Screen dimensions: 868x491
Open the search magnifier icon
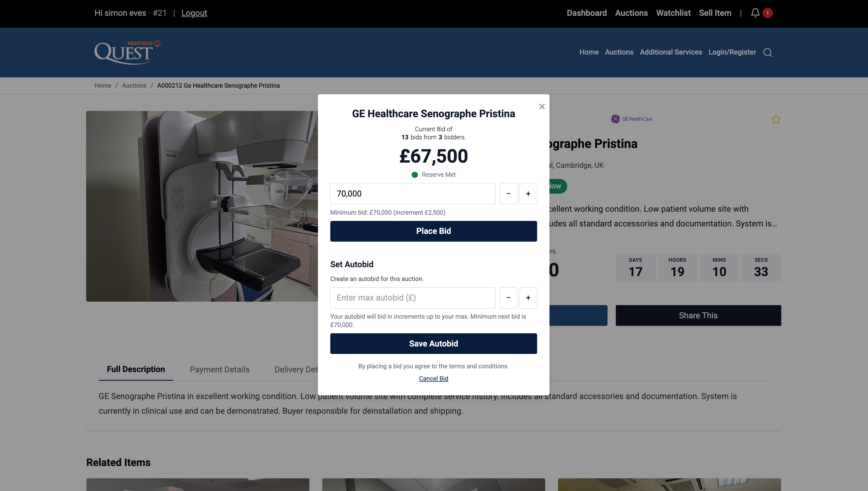point(767,53)
